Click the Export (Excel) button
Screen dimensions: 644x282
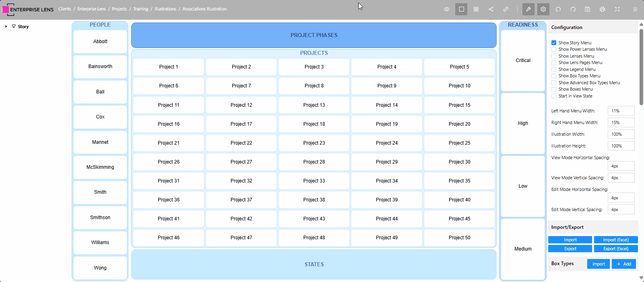pyautogui.click(x=616, y=249)
